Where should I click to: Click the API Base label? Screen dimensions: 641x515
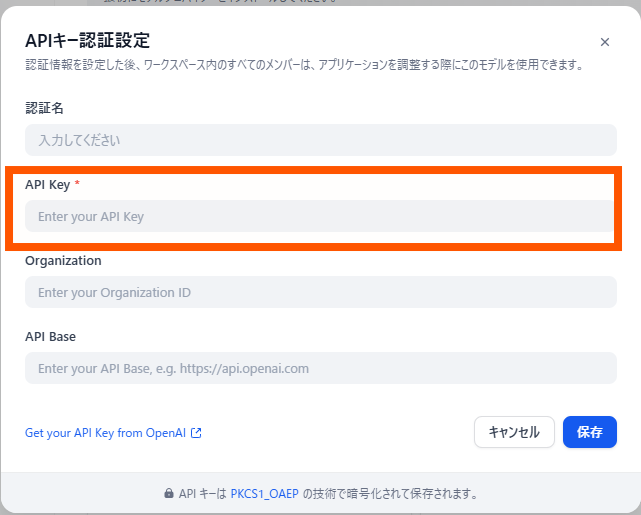pyautogui.click(x=50, y=336)
